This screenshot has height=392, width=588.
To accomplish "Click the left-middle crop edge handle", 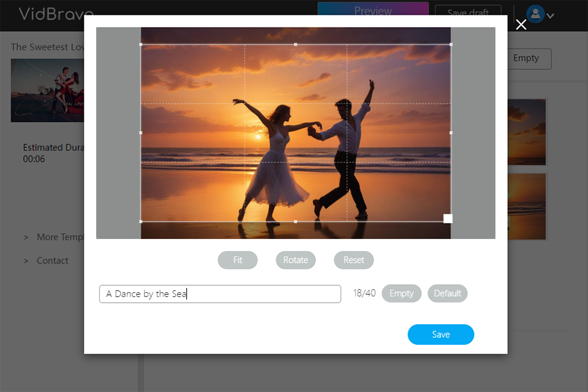I will point(141,133).
